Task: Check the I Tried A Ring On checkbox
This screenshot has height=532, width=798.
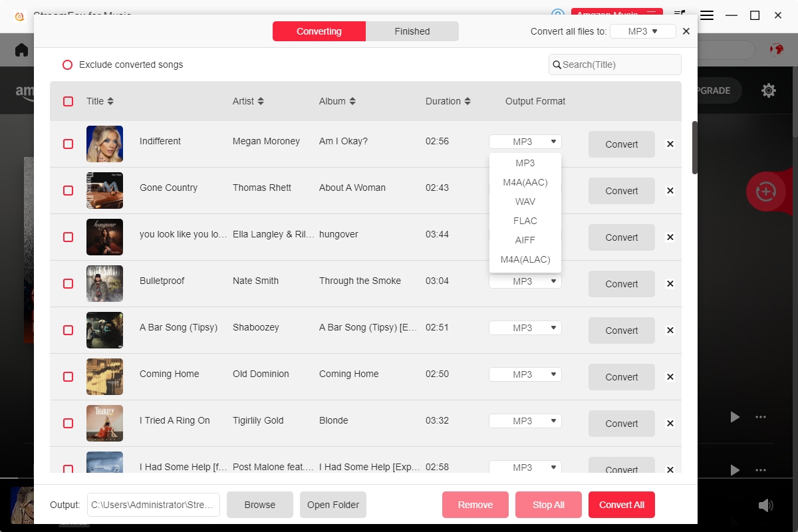Action: click(x=68, y=423)
